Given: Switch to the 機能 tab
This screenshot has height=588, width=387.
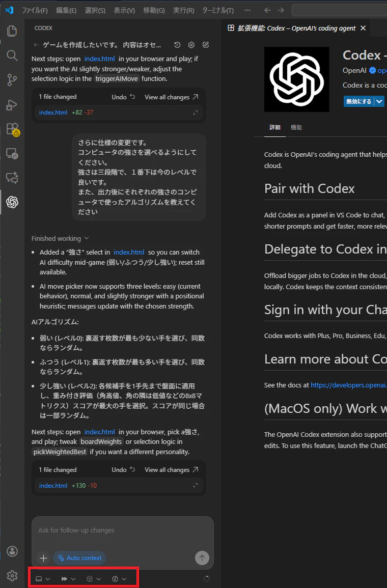Looking at the screenshot, I should click(x=296, y=127).
